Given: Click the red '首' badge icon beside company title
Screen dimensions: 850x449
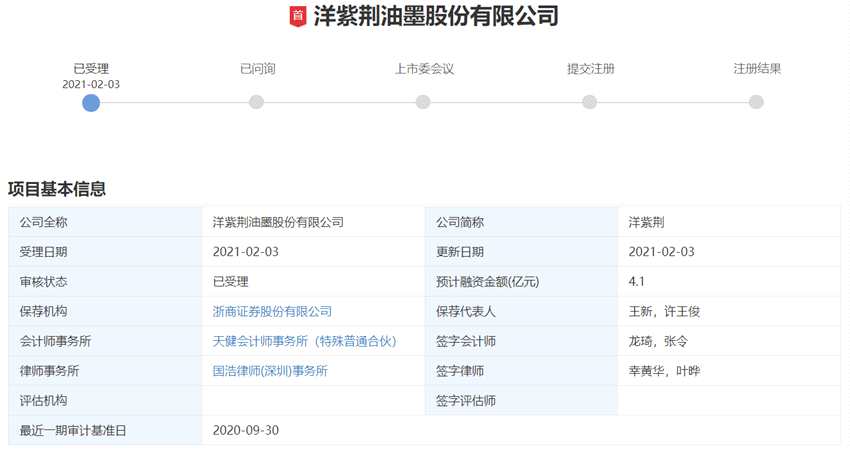Looking at the screenshot, I should click(x=297, y=16).
